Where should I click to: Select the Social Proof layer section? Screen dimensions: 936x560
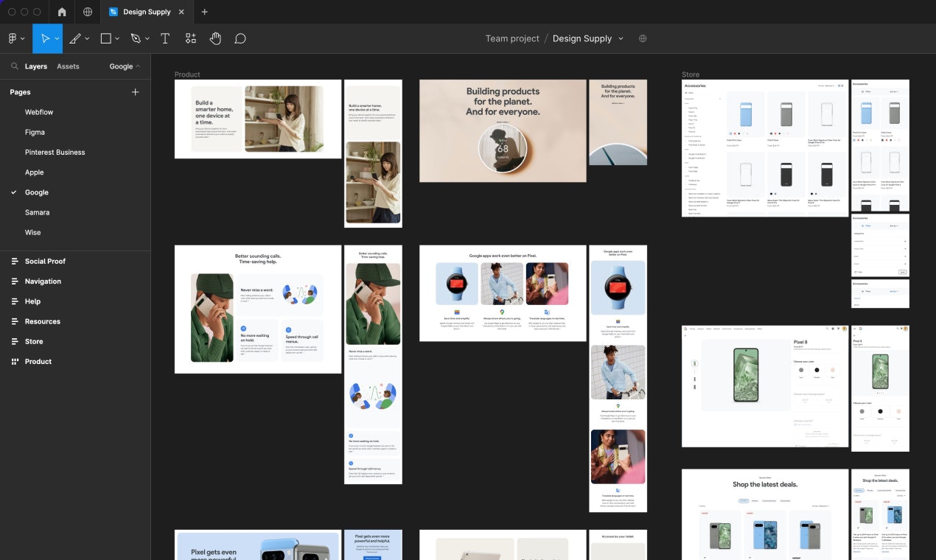click(45, 262)
